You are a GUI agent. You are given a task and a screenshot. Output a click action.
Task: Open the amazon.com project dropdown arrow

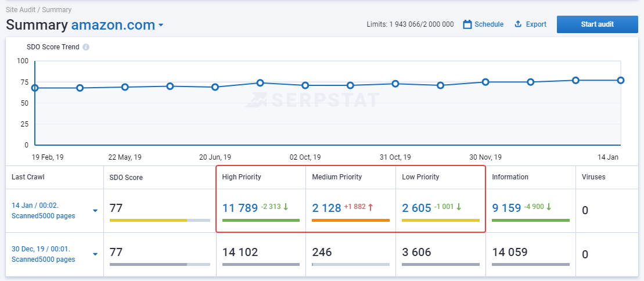[161, 26]
